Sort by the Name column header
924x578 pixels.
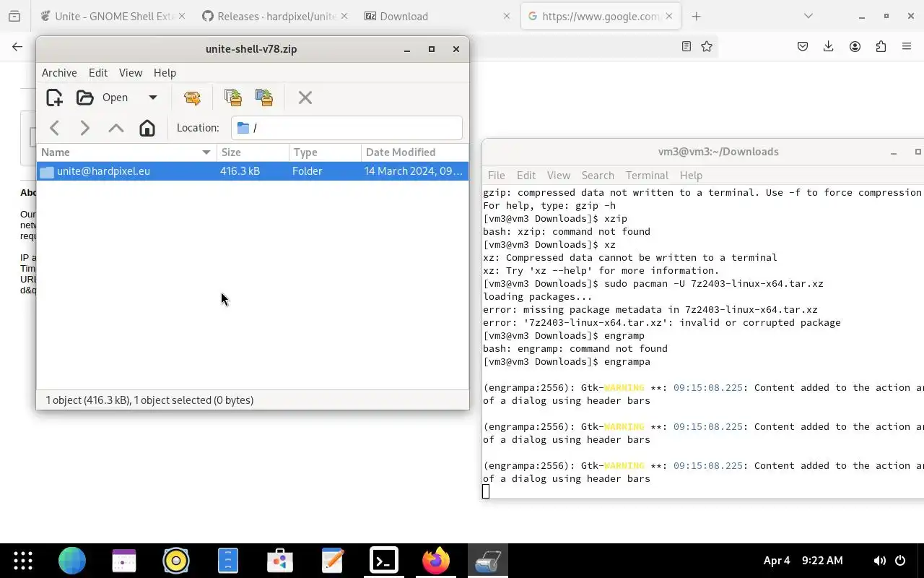(x=126, y=152)
